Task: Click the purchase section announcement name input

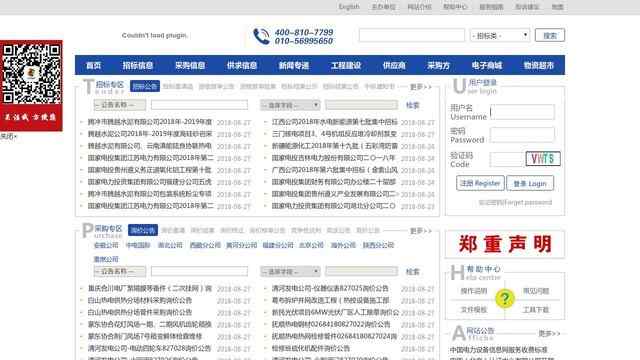Action: (x=199, y=271)
